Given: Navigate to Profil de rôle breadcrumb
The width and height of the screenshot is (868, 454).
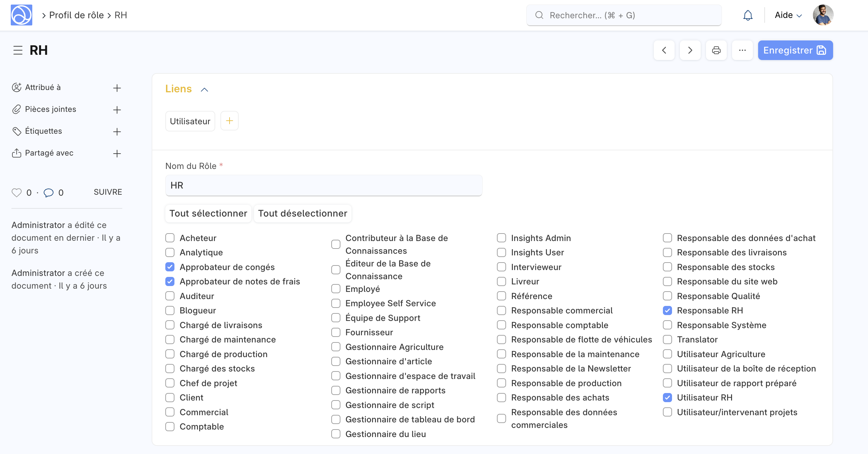Looking at the screenshot, I should click(76, 15).
